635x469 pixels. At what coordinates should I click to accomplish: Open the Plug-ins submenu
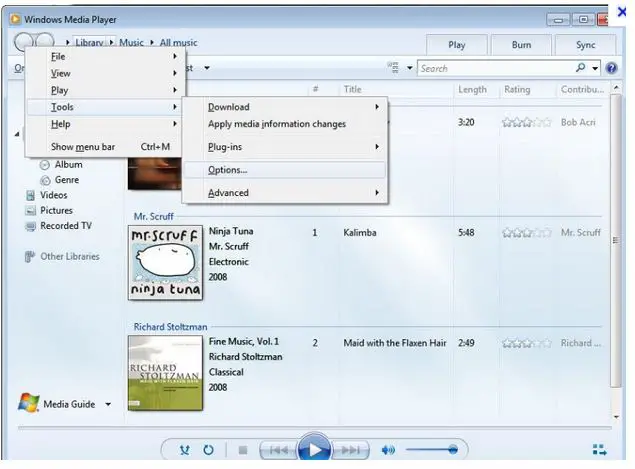pos(284,147)
